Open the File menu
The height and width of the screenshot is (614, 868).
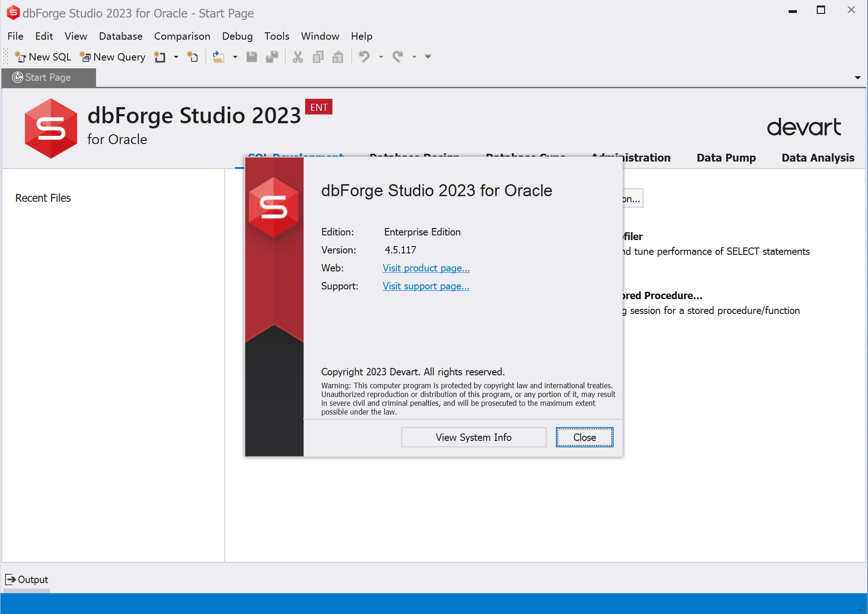[x=15, y=36]
